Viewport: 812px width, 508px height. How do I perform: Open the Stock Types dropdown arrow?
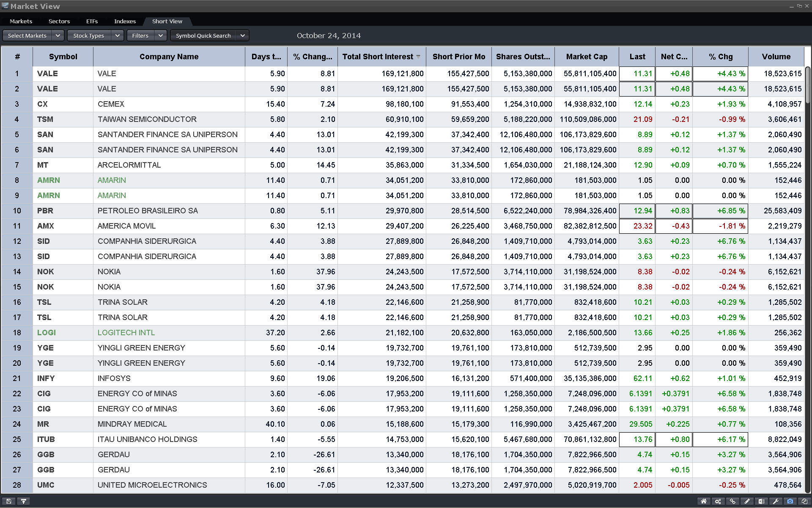point(118,36)
